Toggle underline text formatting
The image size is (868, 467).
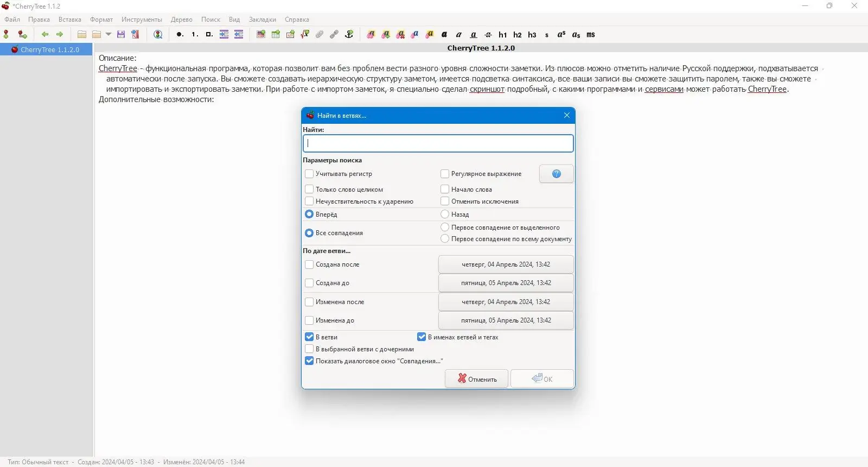coord(474,34)
